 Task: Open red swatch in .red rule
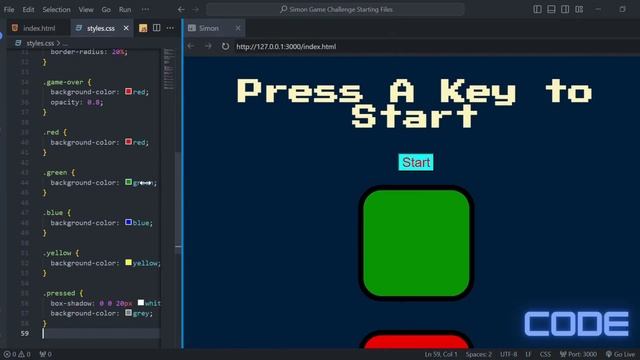pos(128,142)
